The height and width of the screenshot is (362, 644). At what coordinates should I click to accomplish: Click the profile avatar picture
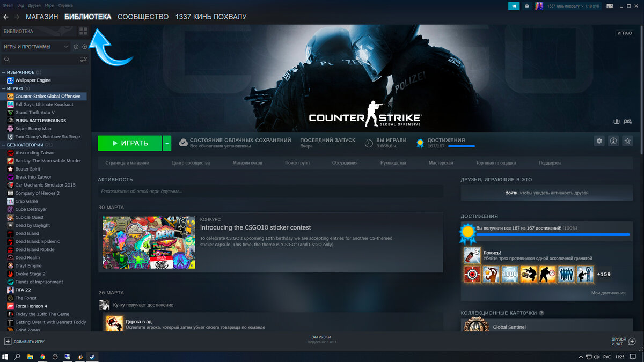[x=539, y=5]
